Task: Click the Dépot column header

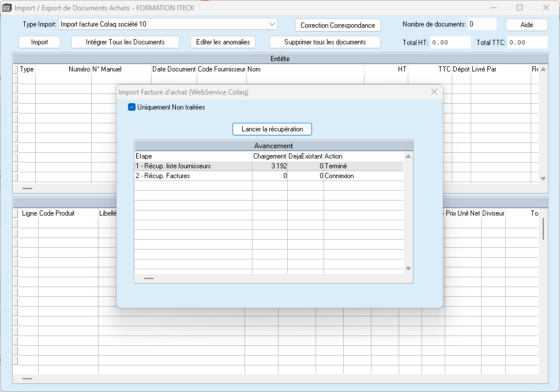Action: pos(461,69)
